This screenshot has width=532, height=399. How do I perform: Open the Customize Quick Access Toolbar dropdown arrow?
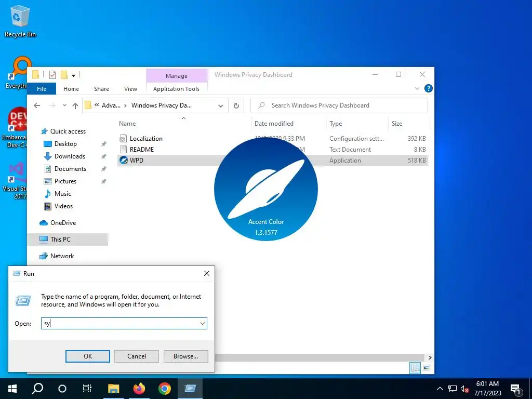73,75
